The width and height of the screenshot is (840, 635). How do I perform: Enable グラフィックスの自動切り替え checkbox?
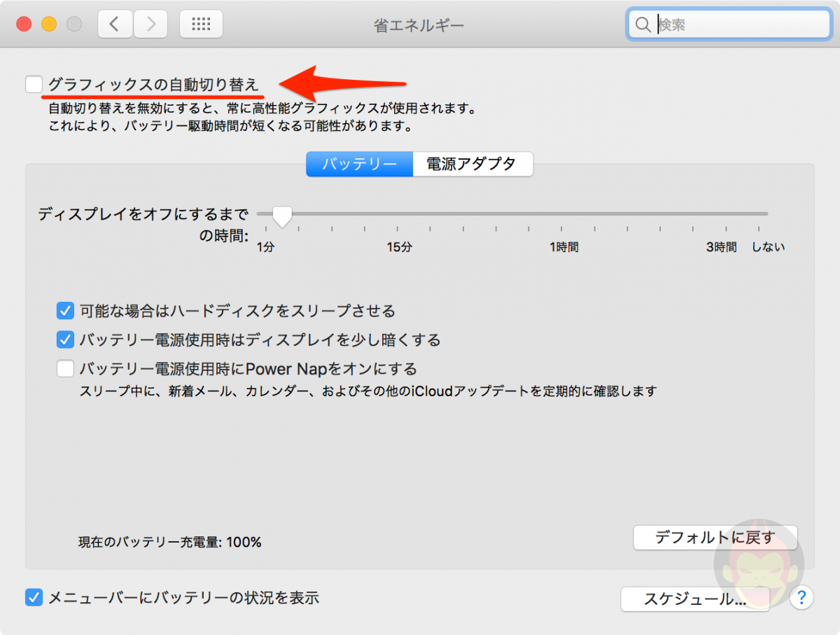(34, 83)
